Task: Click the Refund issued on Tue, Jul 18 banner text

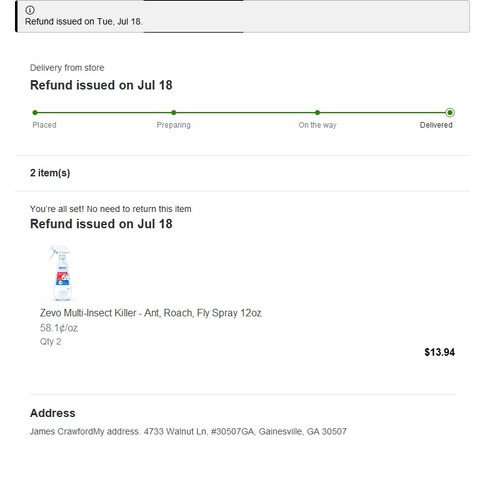Action: pos(84,22)
